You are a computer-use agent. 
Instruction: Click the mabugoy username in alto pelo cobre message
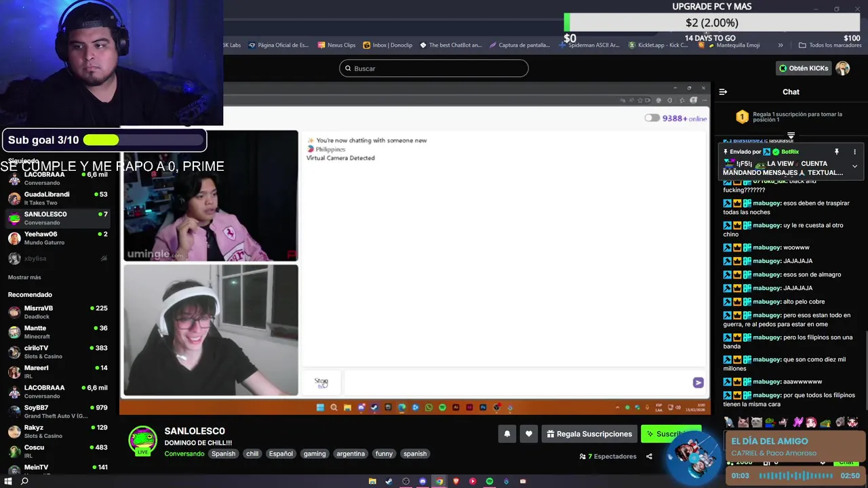coord(767,302)
